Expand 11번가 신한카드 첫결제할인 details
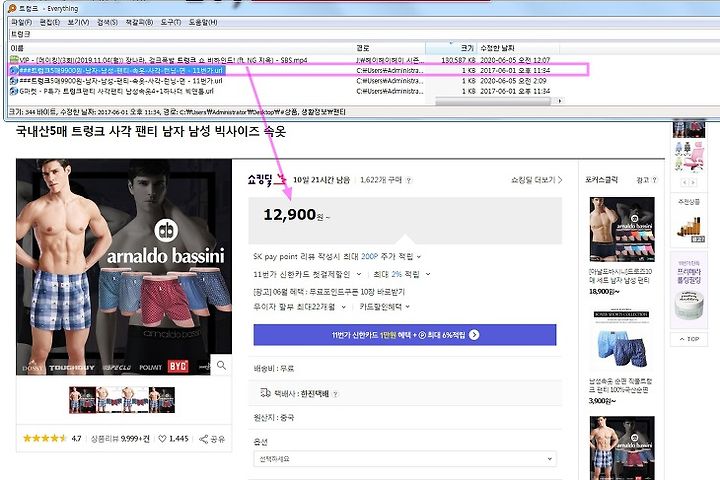720x480 pixels. coord(359,274)
